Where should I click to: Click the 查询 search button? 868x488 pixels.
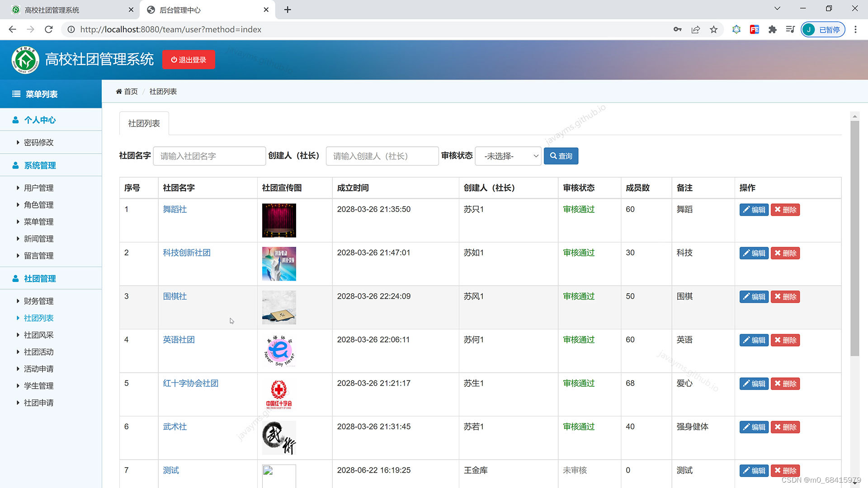561,156
